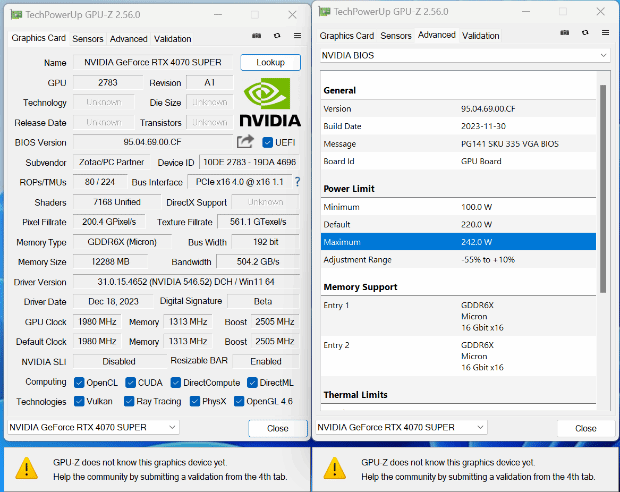The height and width of the screenshot is (492, 620).
Task: Toggle the Ray Tracing checkbox
Action: click(130, 401)
